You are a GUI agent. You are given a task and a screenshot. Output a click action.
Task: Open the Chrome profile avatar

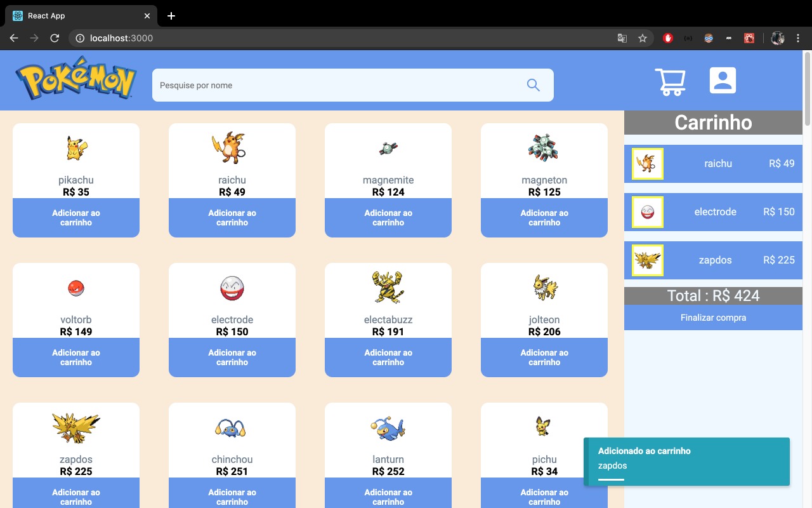778,38
